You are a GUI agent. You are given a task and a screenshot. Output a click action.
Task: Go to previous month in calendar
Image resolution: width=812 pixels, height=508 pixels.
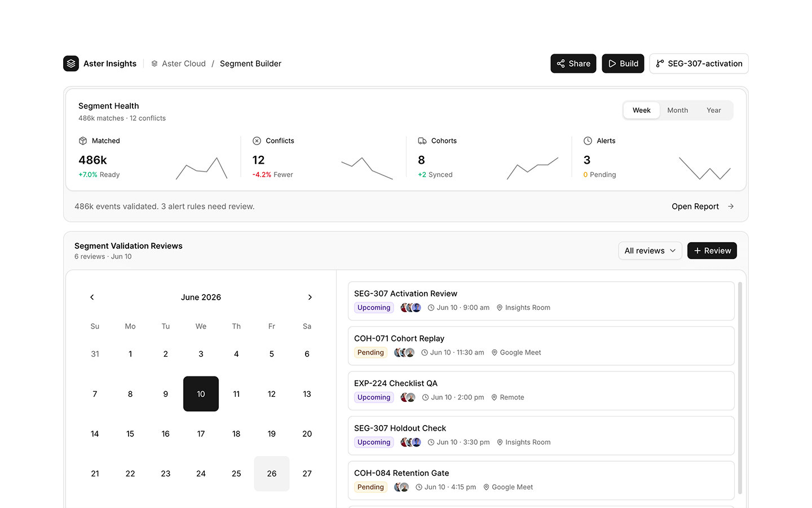92,297
